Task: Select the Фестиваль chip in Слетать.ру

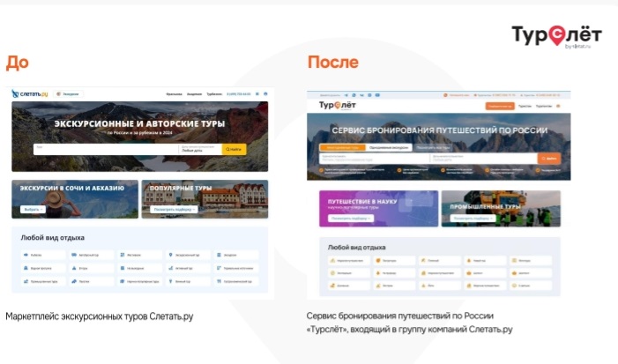Action: [x=139, y=256]
